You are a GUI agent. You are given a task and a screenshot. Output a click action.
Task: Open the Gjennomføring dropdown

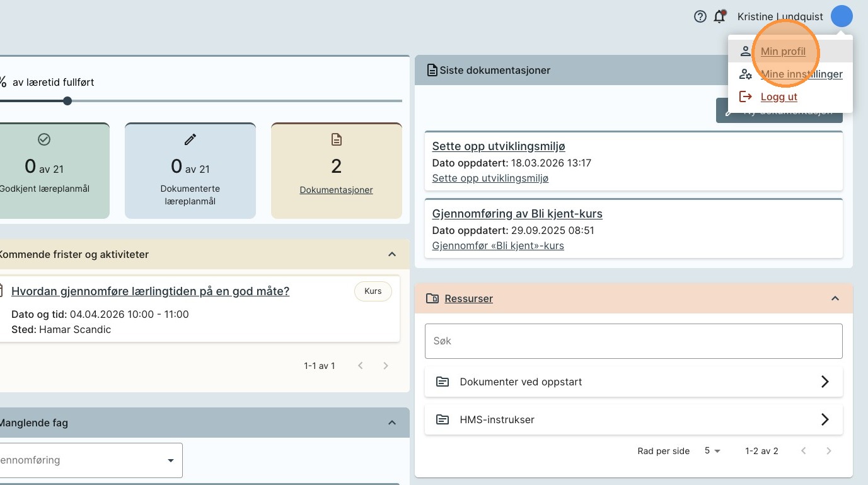(170, 460)
